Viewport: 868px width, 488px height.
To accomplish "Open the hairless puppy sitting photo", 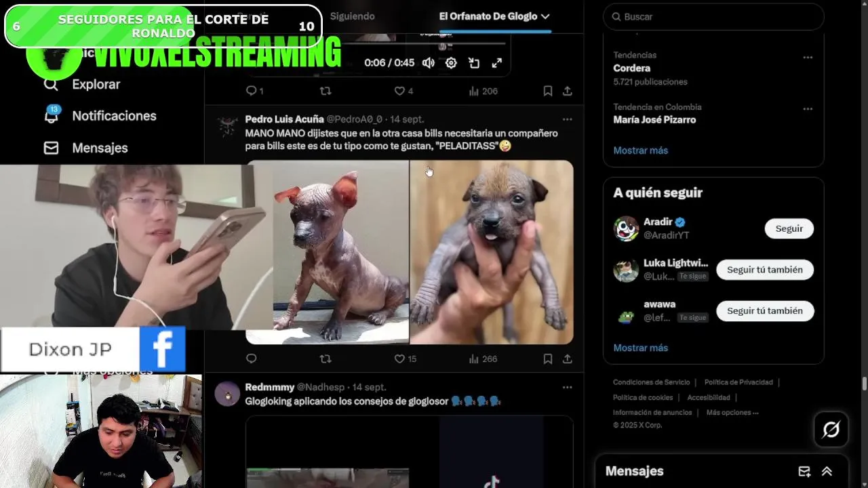I will coord(340,252).
